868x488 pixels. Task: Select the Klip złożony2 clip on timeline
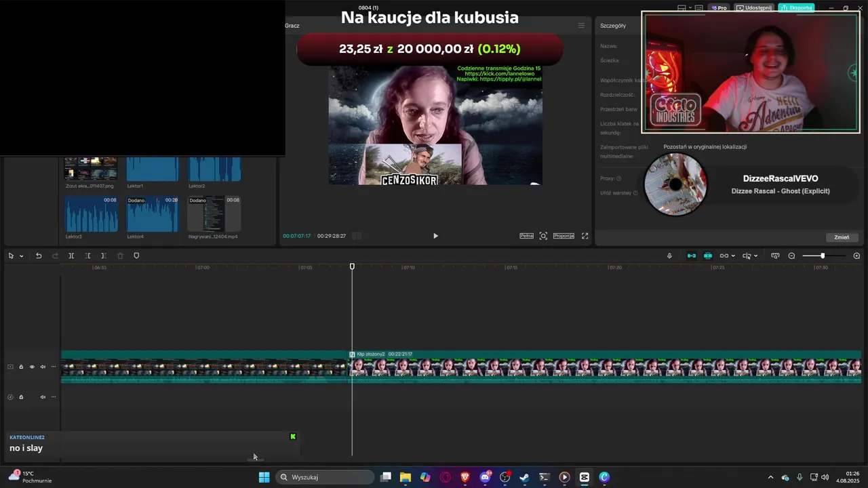click(605, 367)
